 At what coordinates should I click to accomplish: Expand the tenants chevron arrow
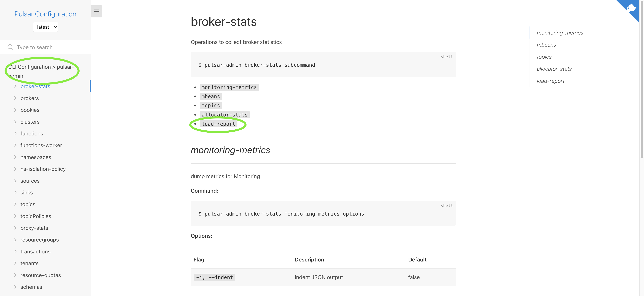click(x=15, y=263)
